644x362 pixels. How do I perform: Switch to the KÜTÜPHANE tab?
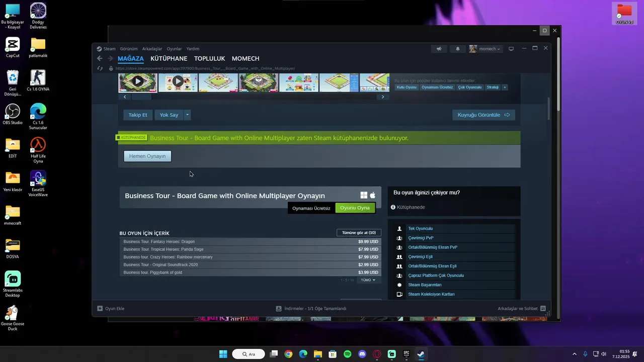coord(169,58)
